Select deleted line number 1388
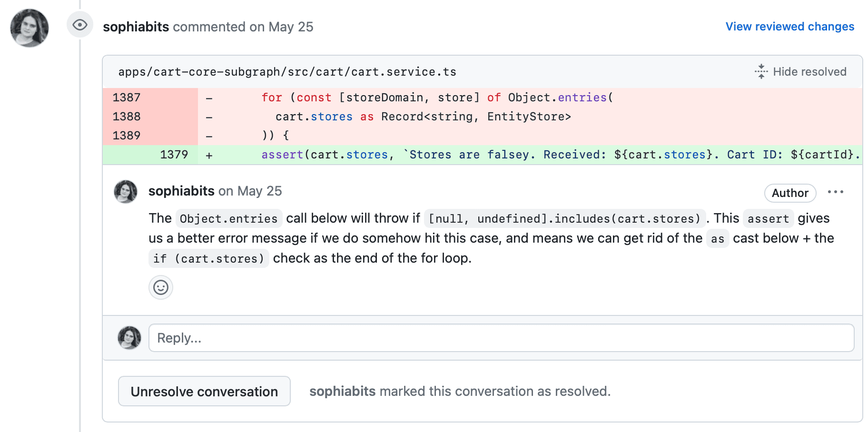Viewport: 868px width, 432px height. click(x=127, y=117)
